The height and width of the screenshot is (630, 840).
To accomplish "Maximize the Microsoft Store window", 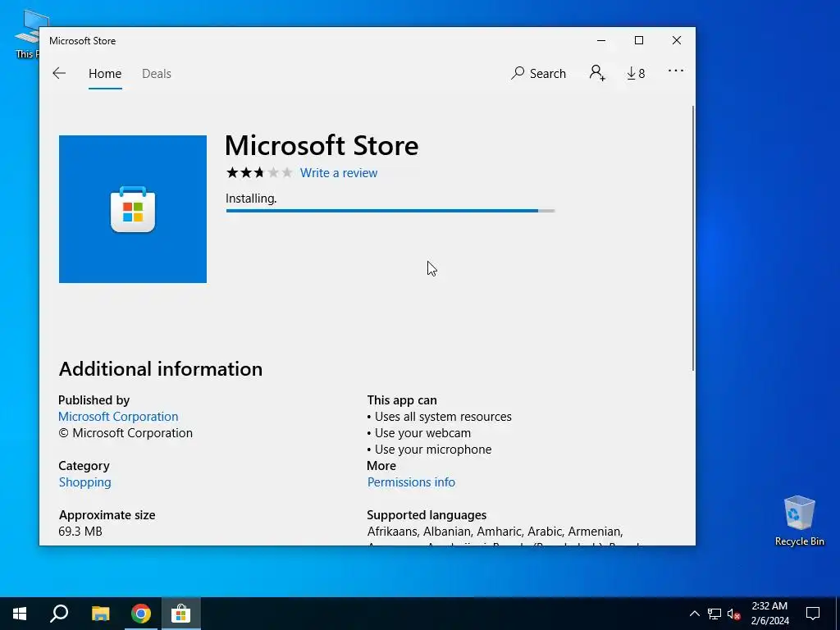I will point(638,41).
